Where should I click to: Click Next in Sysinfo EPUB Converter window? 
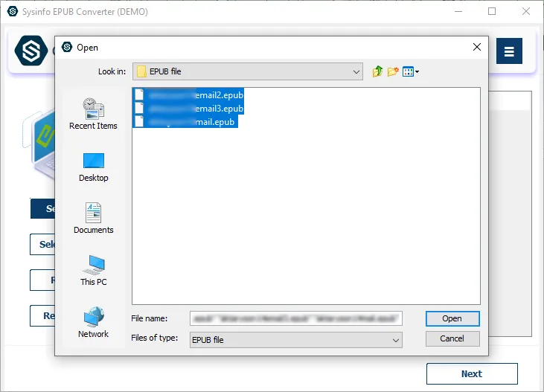[x=472, y=373]
